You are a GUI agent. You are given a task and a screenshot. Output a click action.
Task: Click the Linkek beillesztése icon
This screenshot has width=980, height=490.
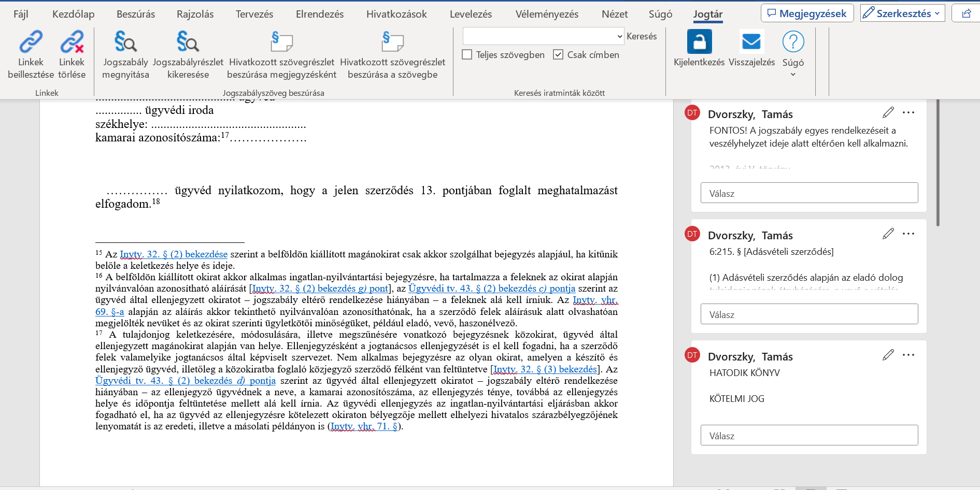point(31,42)
